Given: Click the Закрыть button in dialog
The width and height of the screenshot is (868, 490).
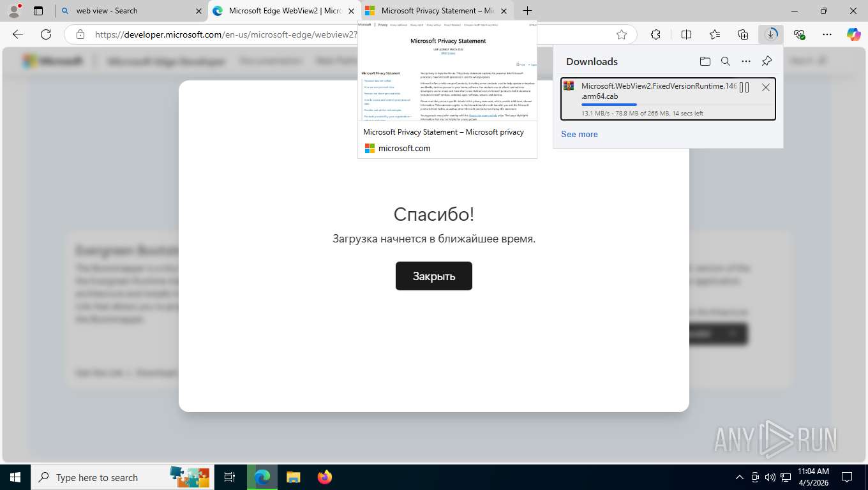Looking at the screenshot, I should point(434,276).
